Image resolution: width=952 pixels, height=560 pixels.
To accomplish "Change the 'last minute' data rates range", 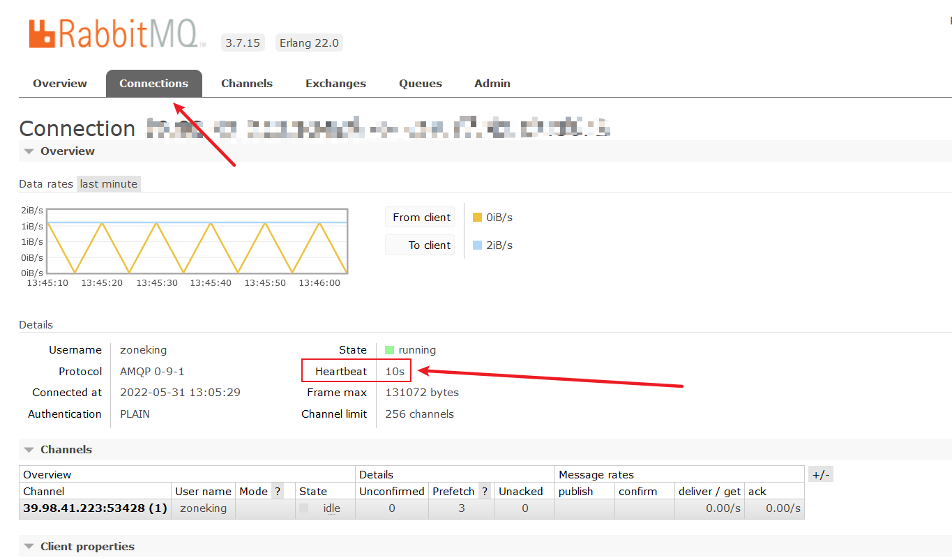I will click(x=109, y=184).
